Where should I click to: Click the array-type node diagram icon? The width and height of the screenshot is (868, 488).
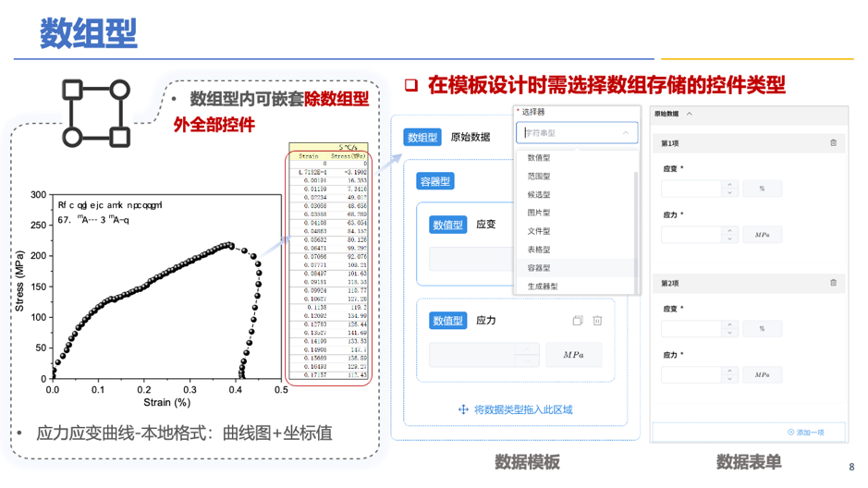pos(95,114)
